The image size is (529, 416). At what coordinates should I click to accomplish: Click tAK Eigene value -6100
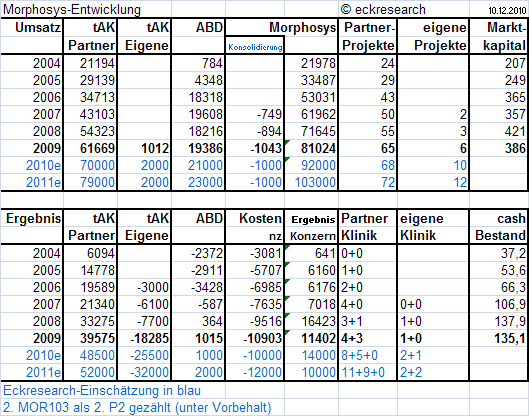152,304
